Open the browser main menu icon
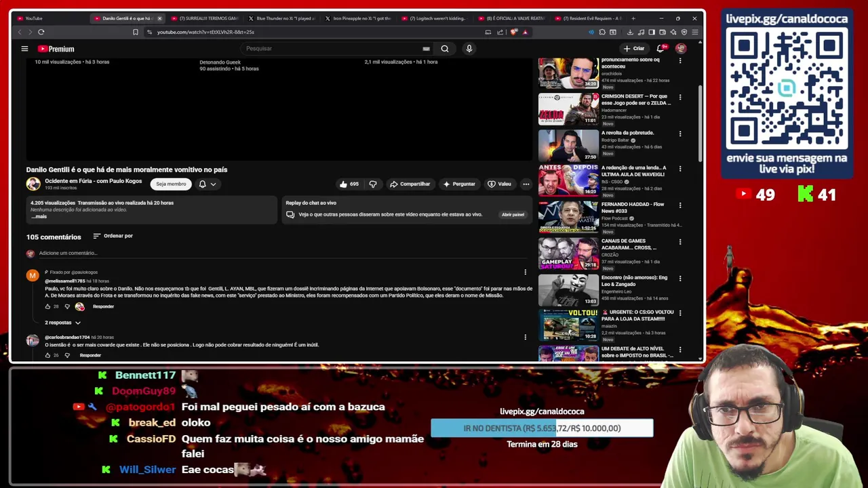The image size is (868, 488). pos(695,32)
